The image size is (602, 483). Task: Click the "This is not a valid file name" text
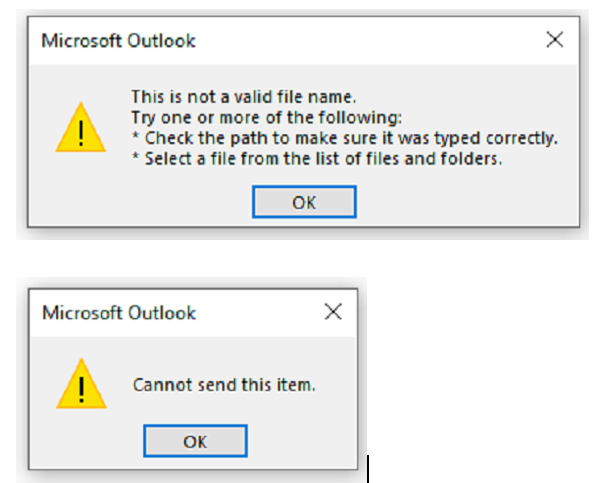[x=243, y=96]
